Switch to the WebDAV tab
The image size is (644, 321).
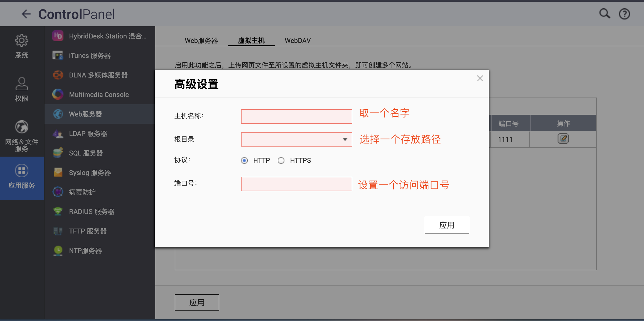298,41
